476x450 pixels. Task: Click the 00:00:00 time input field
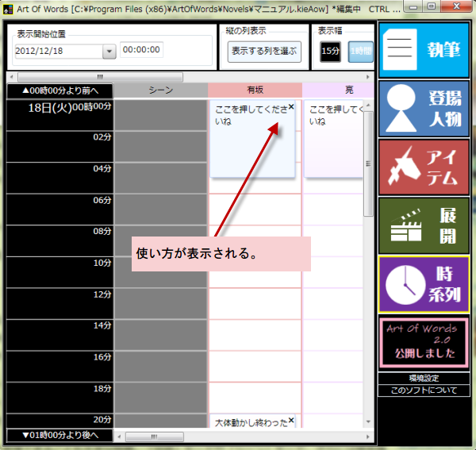tap(143, 50)
